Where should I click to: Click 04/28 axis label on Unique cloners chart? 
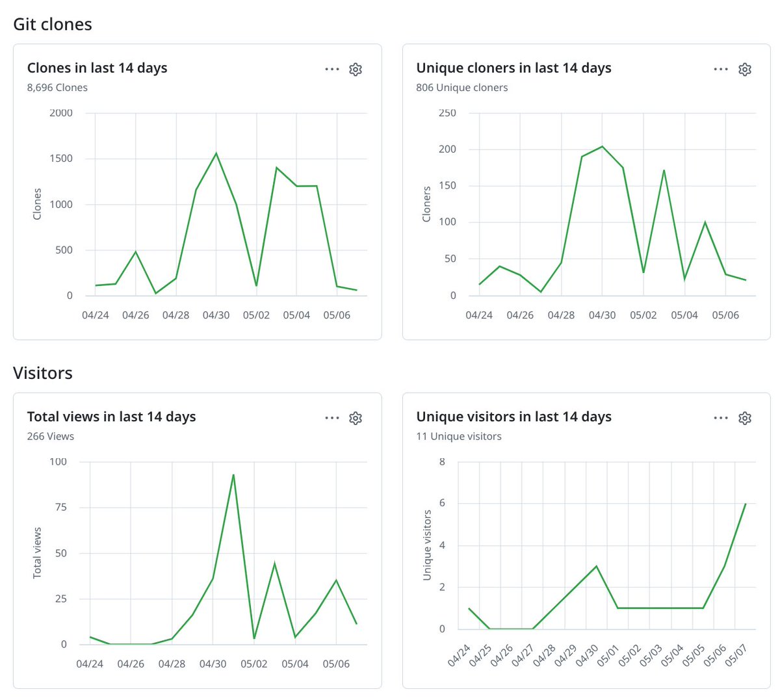561,315
